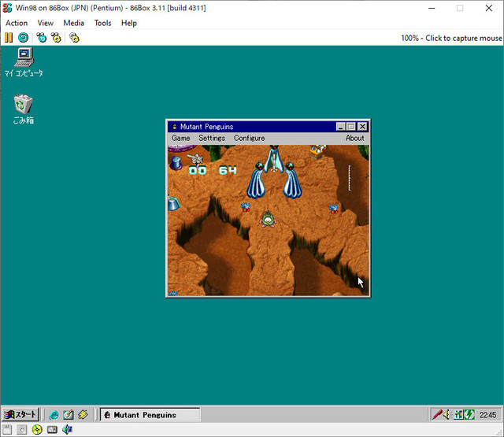Click the Mutant Penguins taskbar button
This screenshot has width=504, height=437.
pos(150,415)
